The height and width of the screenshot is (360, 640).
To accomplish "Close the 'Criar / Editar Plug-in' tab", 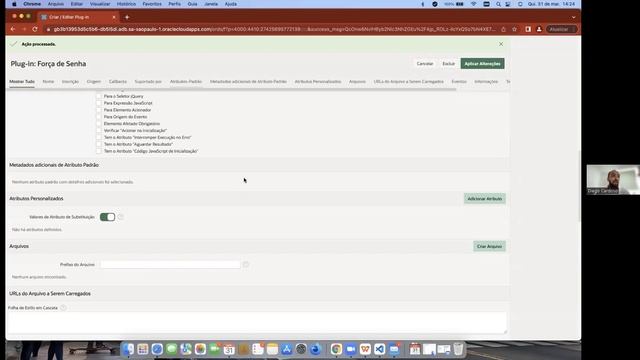I will (114, 17).
